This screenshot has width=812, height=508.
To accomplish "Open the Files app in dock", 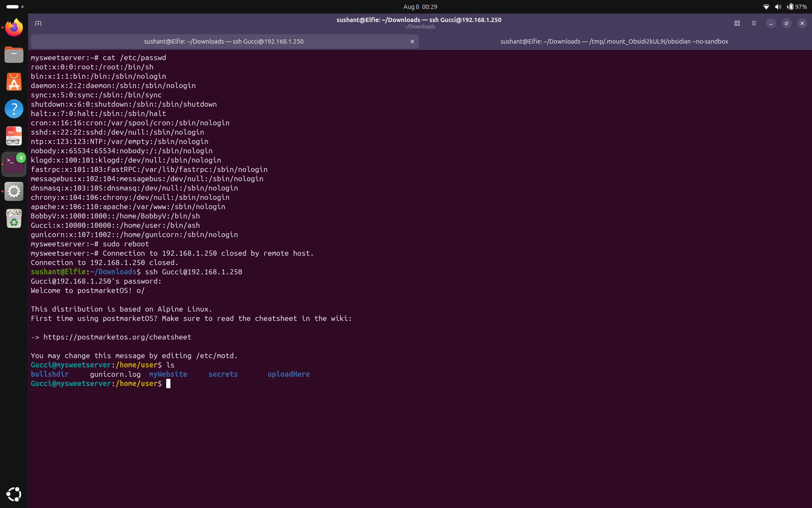I will pos(14,55).
